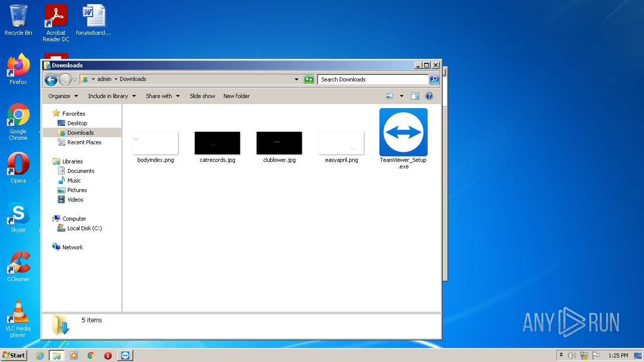The image size is (644, 362).
Task: Open the Organize menu
Action: pyautogui.click(x=63, y=96)
